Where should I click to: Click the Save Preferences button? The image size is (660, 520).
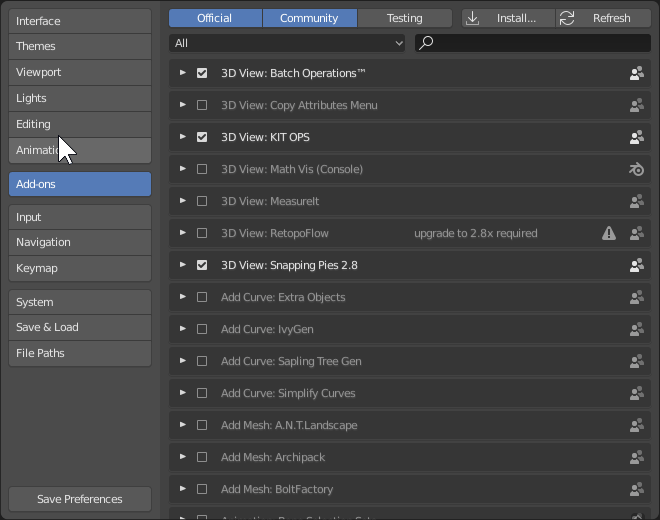(80, 499)
